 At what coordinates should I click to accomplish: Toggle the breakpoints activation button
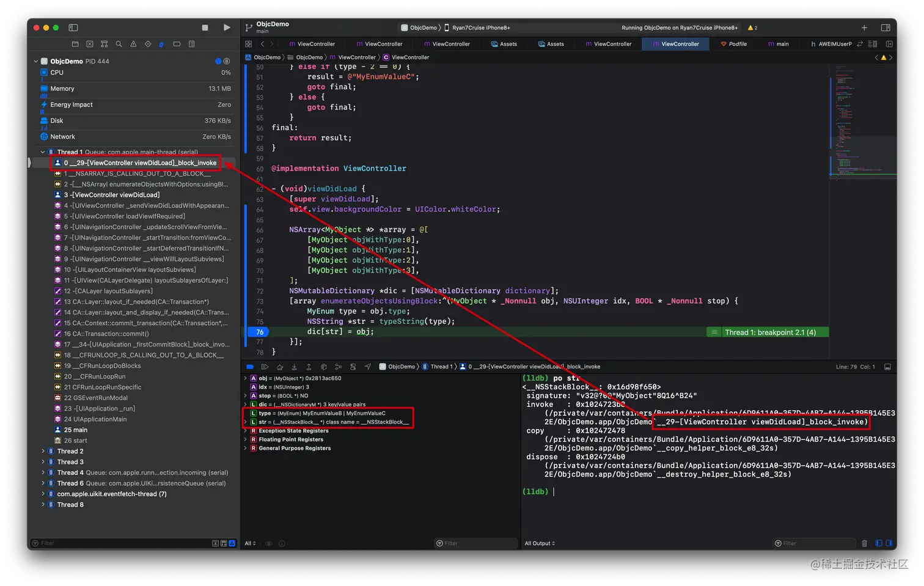coord(250,367)
